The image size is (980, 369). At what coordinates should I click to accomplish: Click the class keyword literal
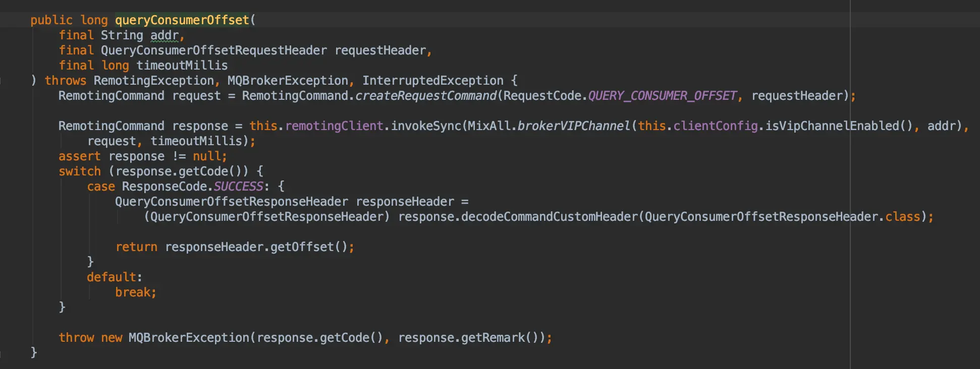click(903, 217)
